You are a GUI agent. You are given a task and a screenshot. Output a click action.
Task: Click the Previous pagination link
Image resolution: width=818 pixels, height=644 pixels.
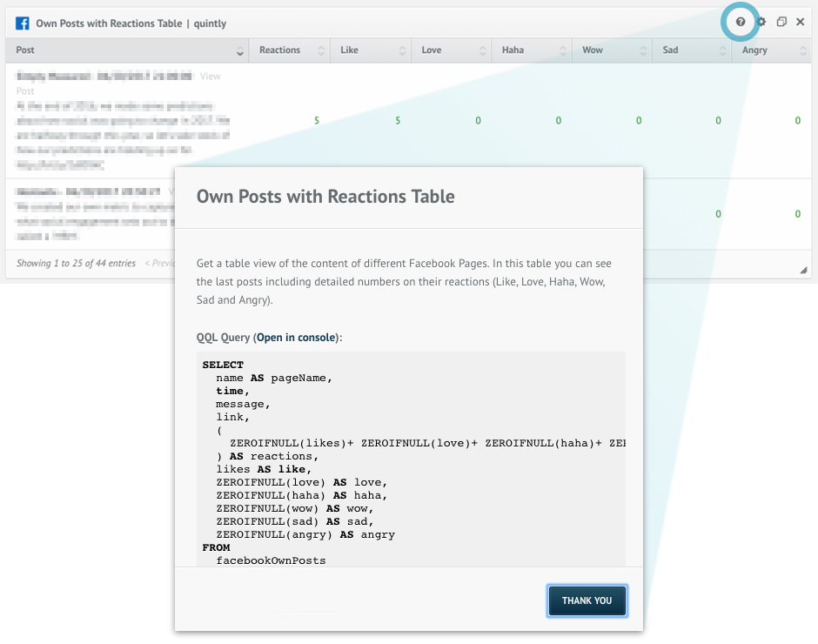[x=159, y=264]
